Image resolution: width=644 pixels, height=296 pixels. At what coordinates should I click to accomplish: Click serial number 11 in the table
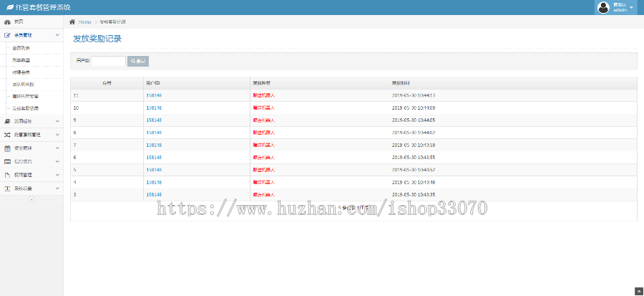(76, 95)
